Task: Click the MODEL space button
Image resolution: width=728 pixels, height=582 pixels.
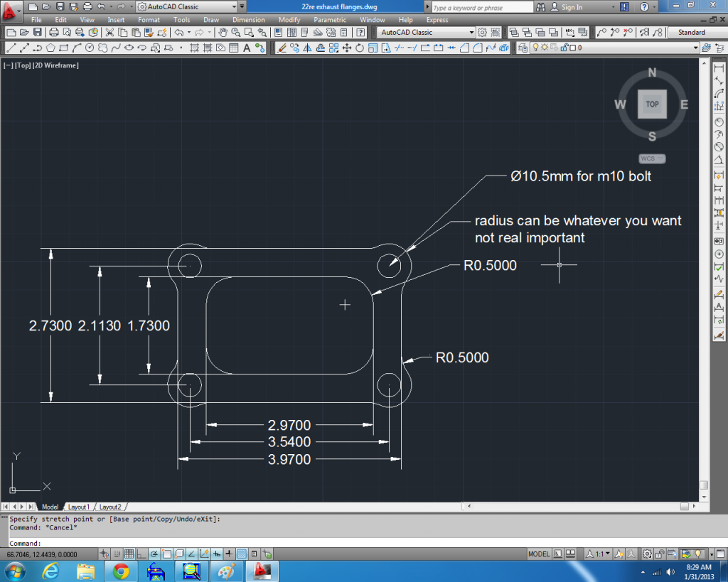Action: 539,554
